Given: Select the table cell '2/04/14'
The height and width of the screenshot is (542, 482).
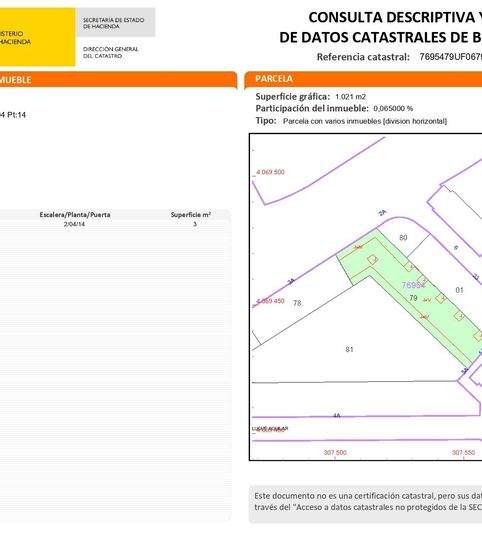Looking at the screenshot, I should (x=74, y=224).
